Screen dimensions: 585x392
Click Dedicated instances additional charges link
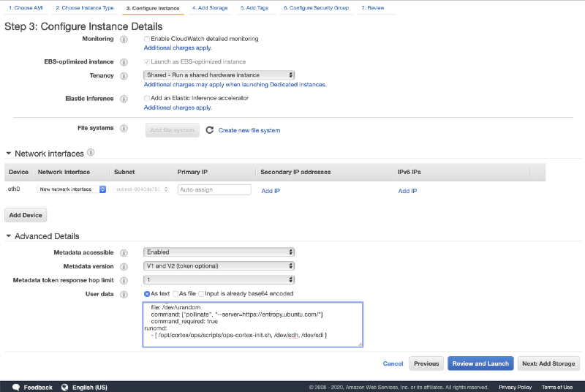point(235,85)
